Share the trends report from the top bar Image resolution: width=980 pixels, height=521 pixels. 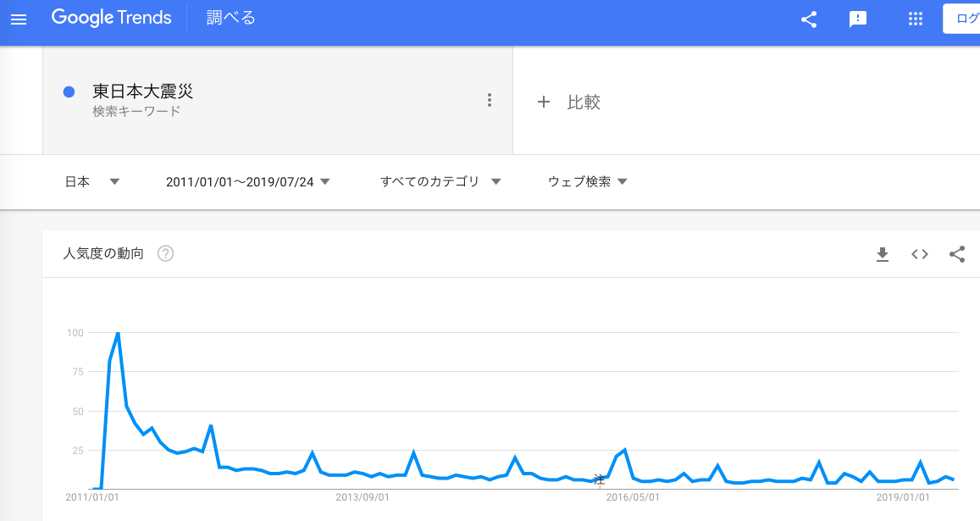point(808,18)
